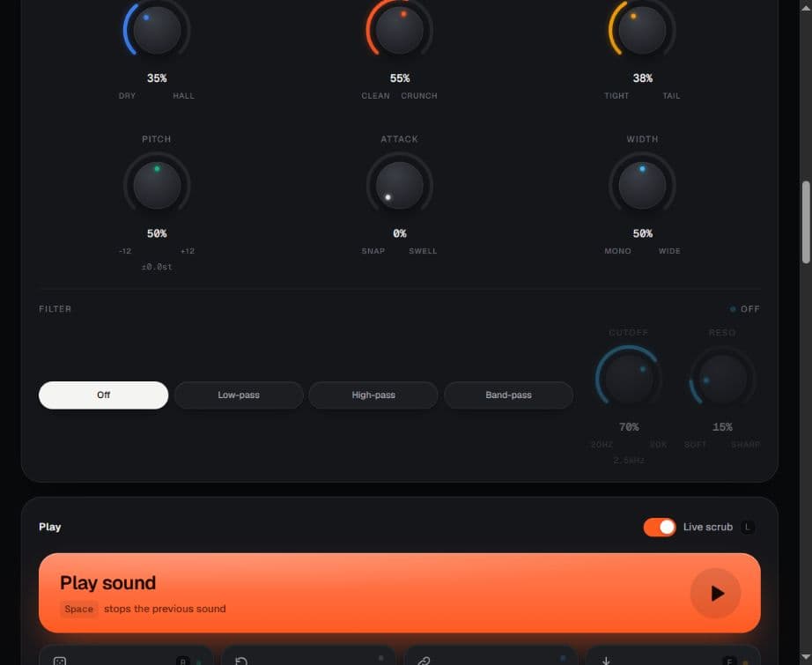Click the +12 pitch label

[188, 251]
